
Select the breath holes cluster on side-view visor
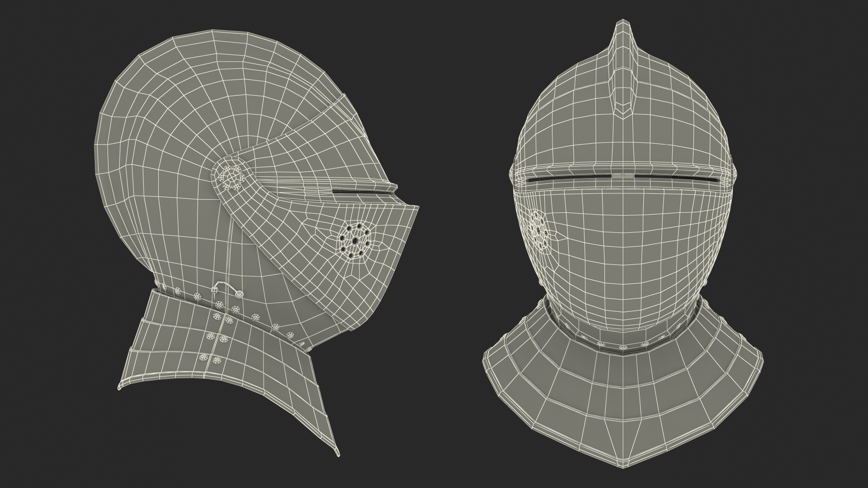click(354, 240)
